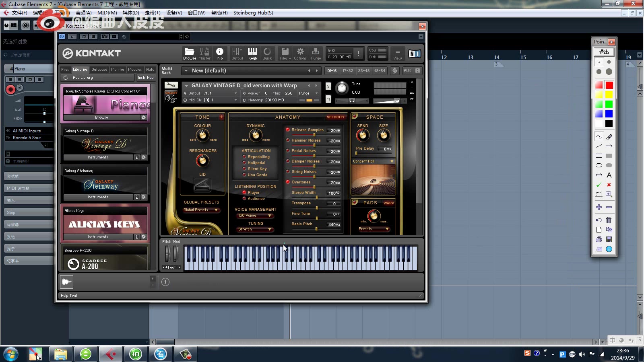Toggle Silent Key articulation
Viewport: 644px width, 362px height.
[244, 169]
